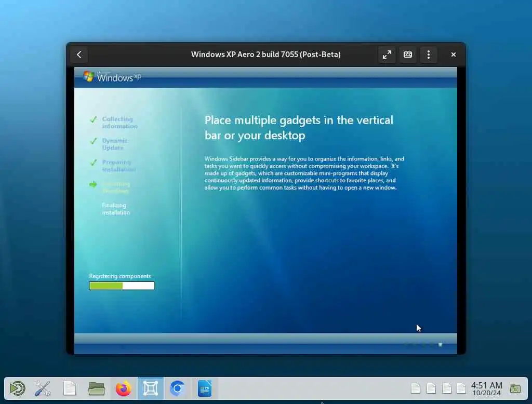Click the 'Finalizing installation' step text
This screenshot has height=404, width=532.
click(116, 209)
